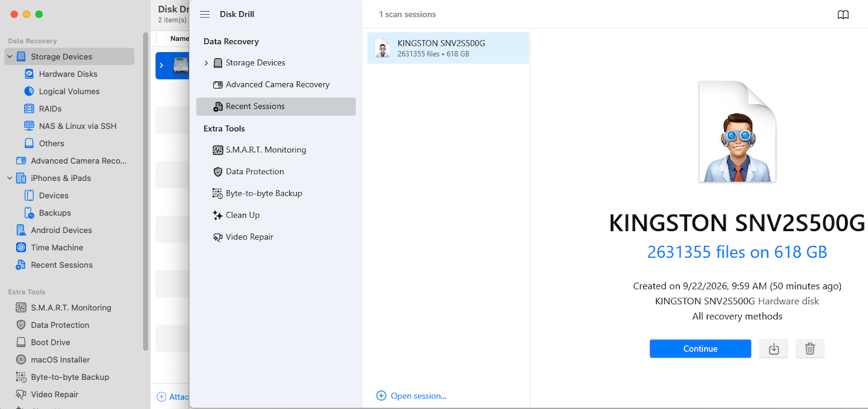The width and height of the screenshot is (868, 409).
Task: Expand Storage Devices in the front panel
Action: (206, 63)
